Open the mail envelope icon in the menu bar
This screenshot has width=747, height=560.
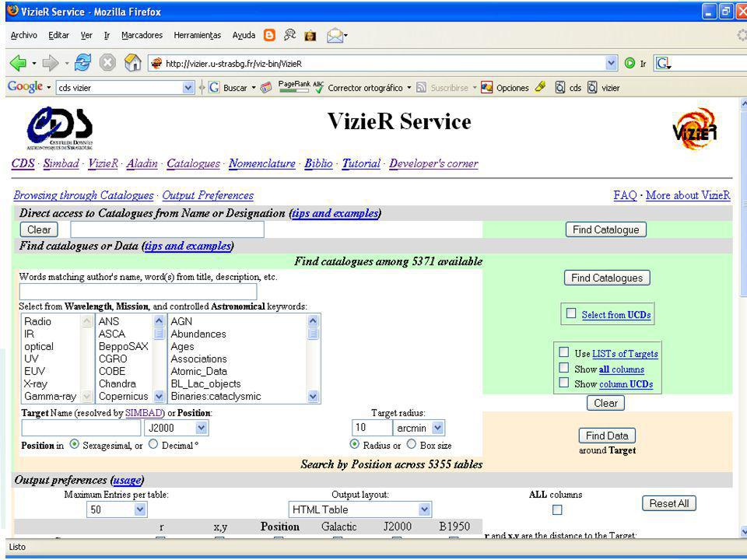click(335, 36)
